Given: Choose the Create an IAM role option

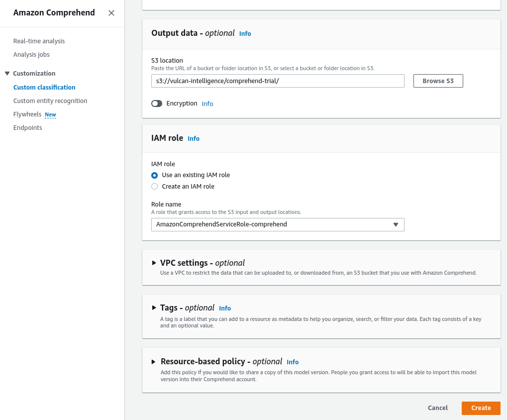Looking at the screenshot, I should 154,186.
